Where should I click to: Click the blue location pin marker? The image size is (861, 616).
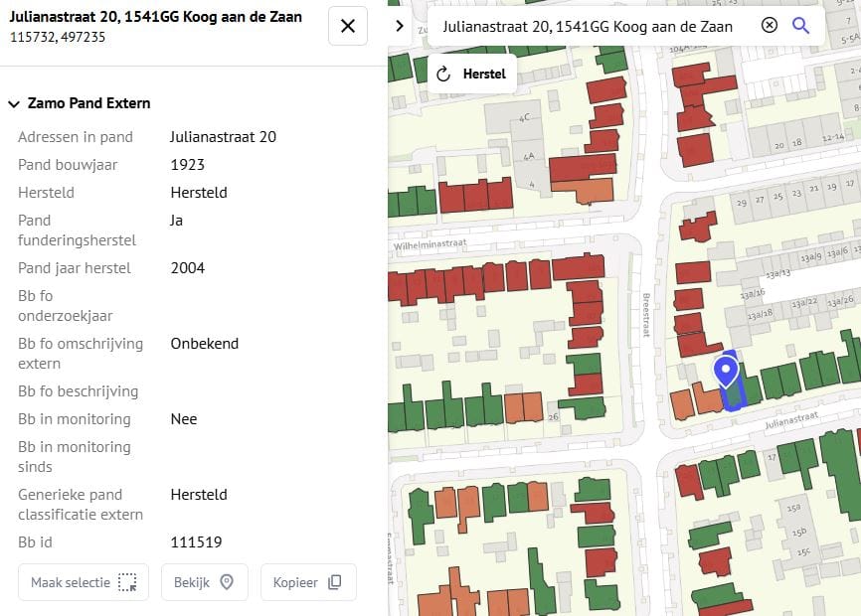point(726,372)
